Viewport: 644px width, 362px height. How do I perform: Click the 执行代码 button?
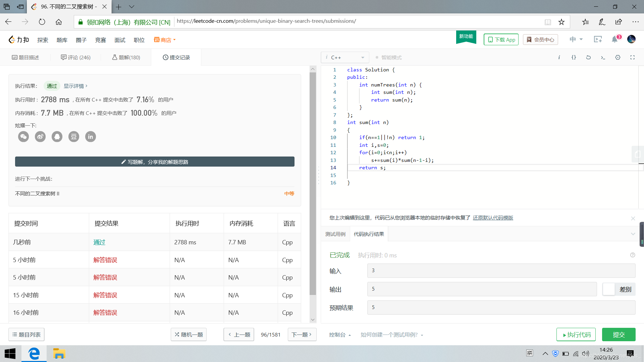[576, 334]
